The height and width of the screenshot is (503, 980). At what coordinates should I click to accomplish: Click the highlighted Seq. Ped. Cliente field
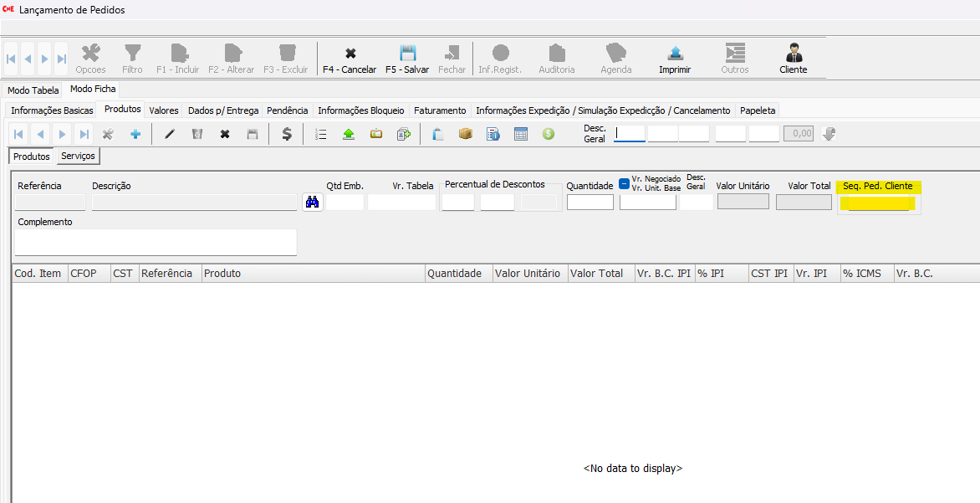coord(878,203)
